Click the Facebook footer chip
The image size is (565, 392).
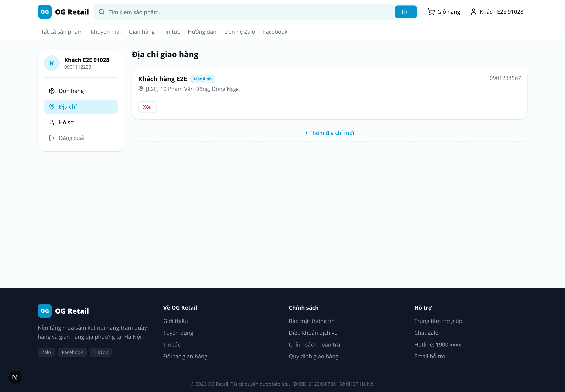tap(72, 352)
